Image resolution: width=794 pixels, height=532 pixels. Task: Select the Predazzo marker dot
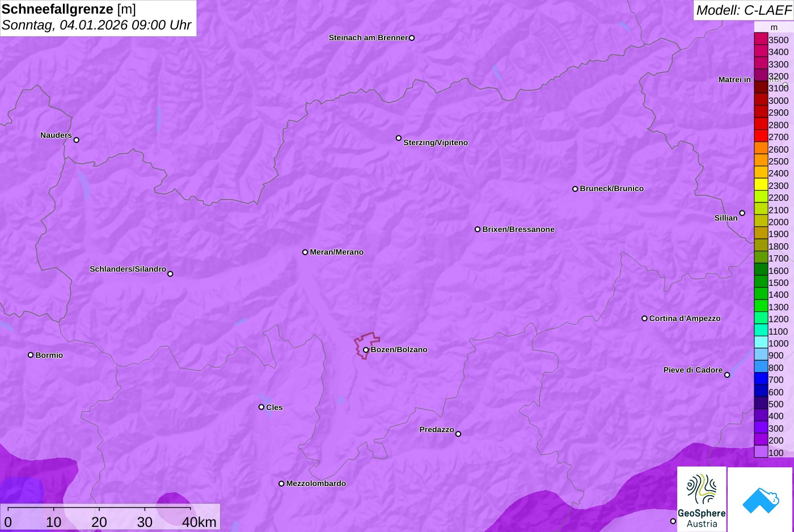458,434
